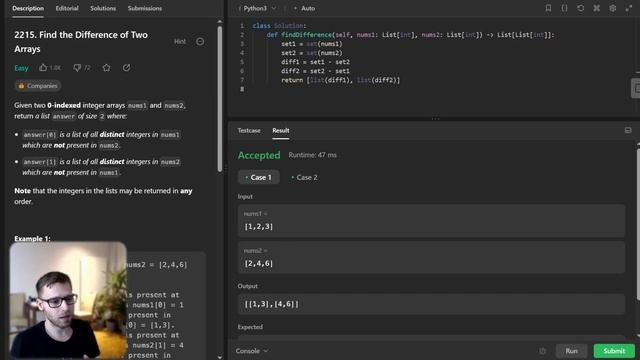Click the 'class Solution:' line
The image size is (640, 360).
pos(279,26)
